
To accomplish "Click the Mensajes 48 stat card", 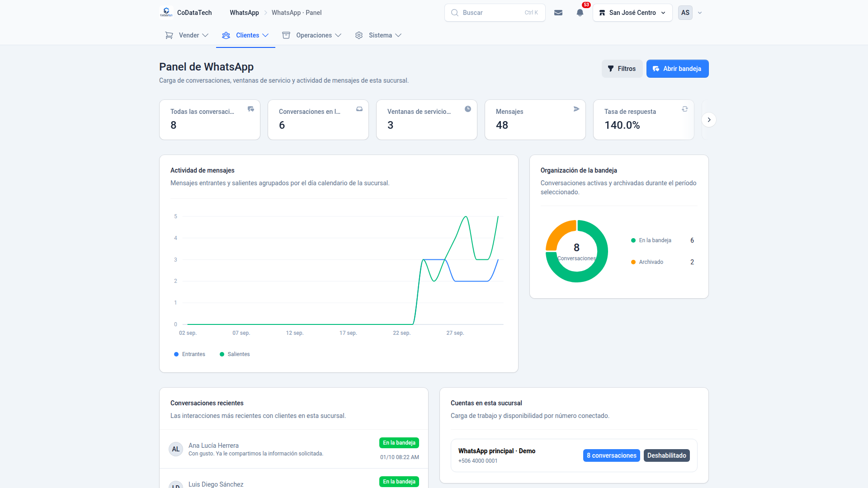I will point(535,120).
